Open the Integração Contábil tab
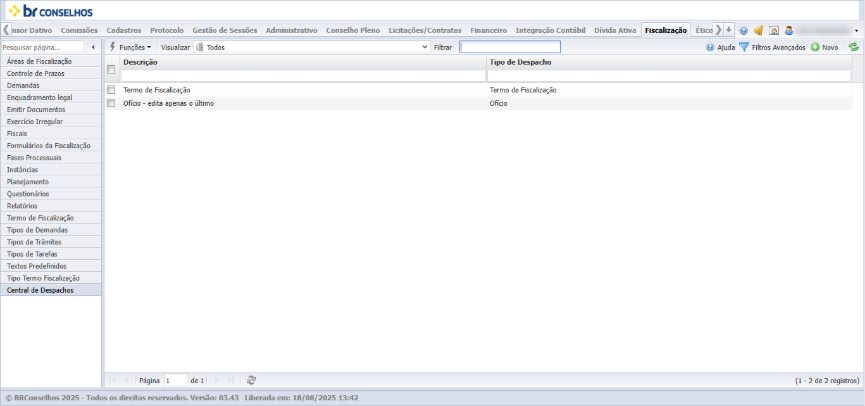865x406 pixels. coord(551,30)
